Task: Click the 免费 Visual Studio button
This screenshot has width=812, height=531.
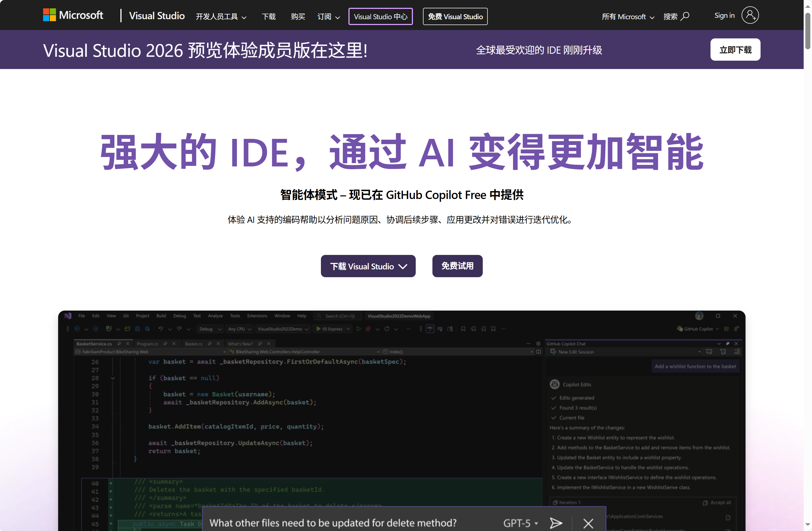Action: tap(455, 16)
